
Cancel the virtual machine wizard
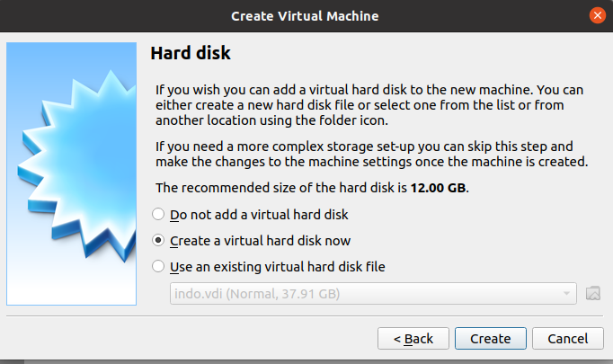click(568, 338)
